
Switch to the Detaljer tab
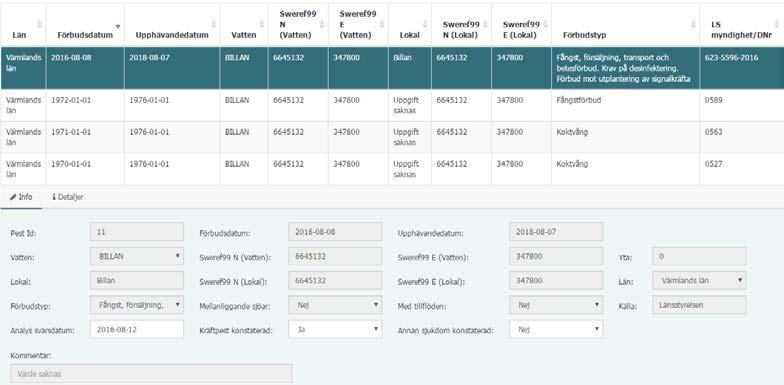tap(68, 197)
